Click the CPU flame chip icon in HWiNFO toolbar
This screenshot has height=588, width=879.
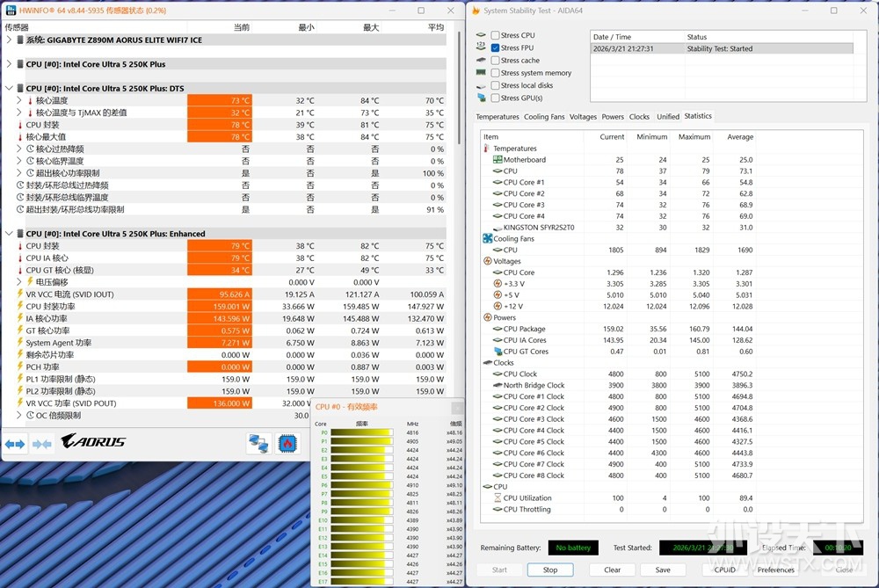[287, 444]
